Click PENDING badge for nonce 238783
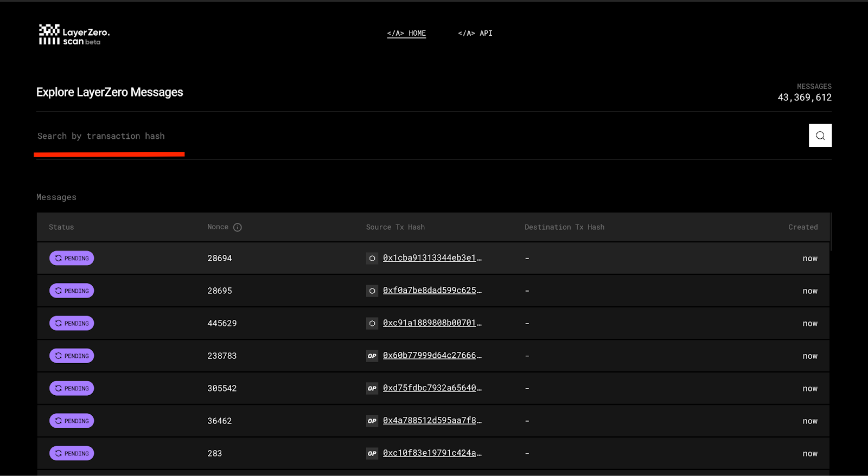 click(x=72, y=356)
